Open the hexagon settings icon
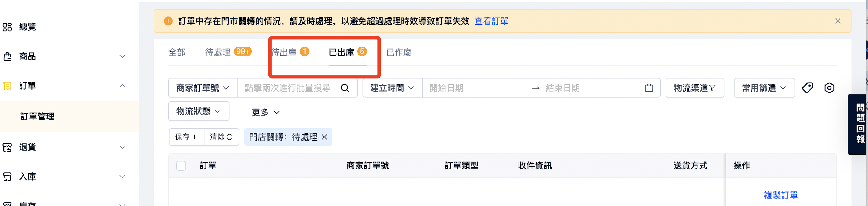 829,88
